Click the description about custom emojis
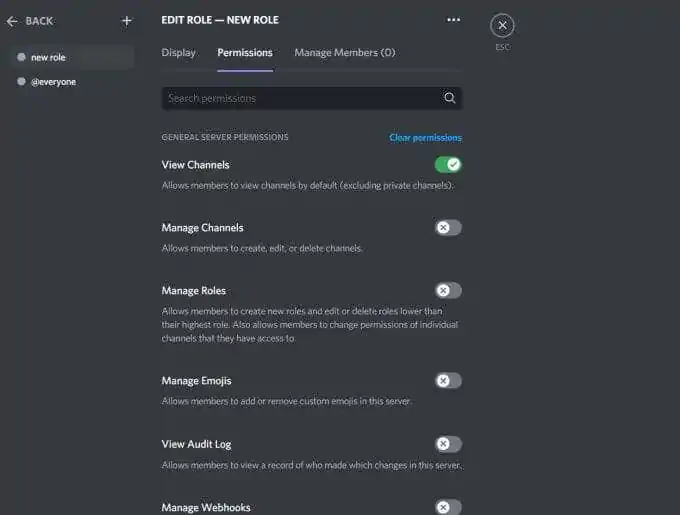 286,401
